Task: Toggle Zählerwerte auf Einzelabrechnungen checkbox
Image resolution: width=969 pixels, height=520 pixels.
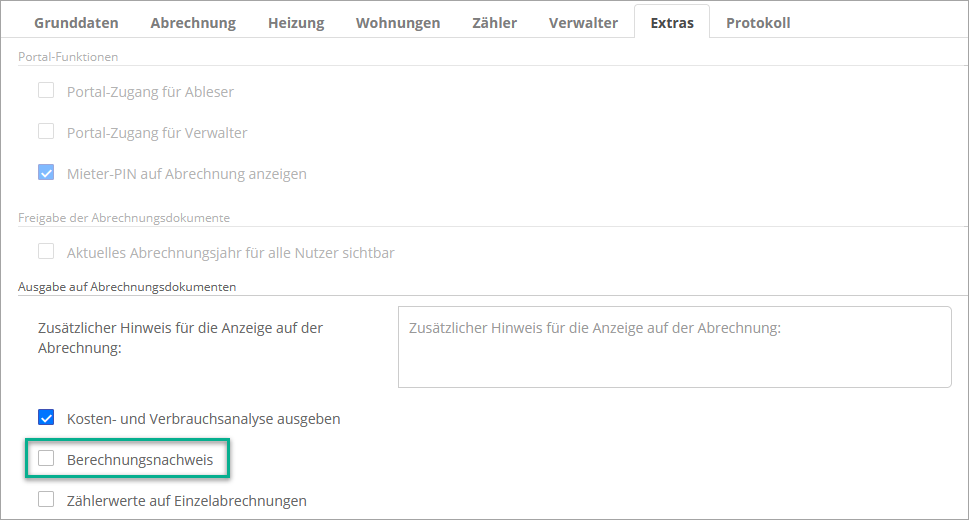Action: [x=46, y=500]
